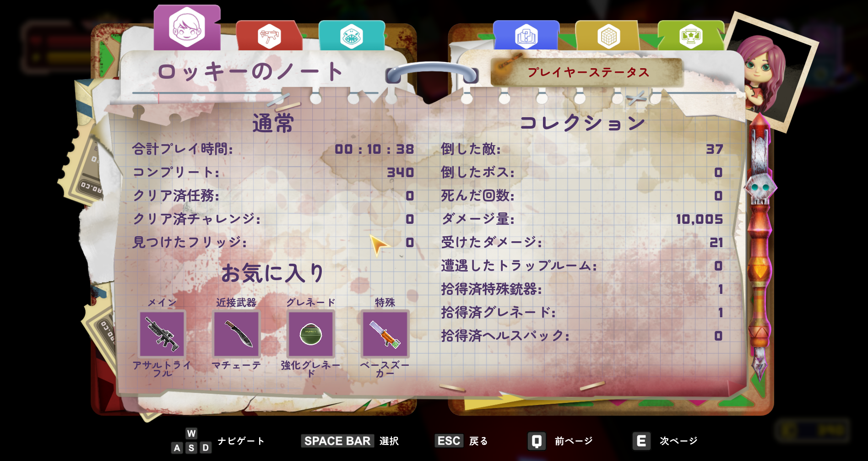
Task: Click the プレイヤーステータス header label
Action: coord(588,72)
